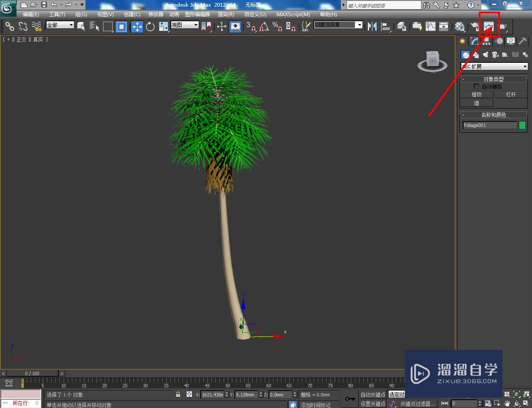This screenshot has width=532, height=408.
Task: Open the 3ds Max application menu logo
Action: tap(8, 8)
